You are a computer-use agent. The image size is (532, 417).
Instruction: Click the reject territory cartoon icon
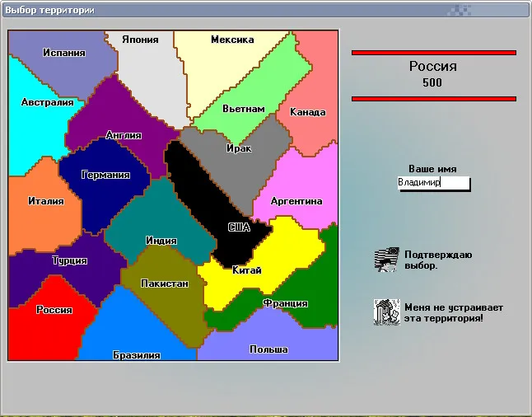pyautogui.click(x=387, y=312)
